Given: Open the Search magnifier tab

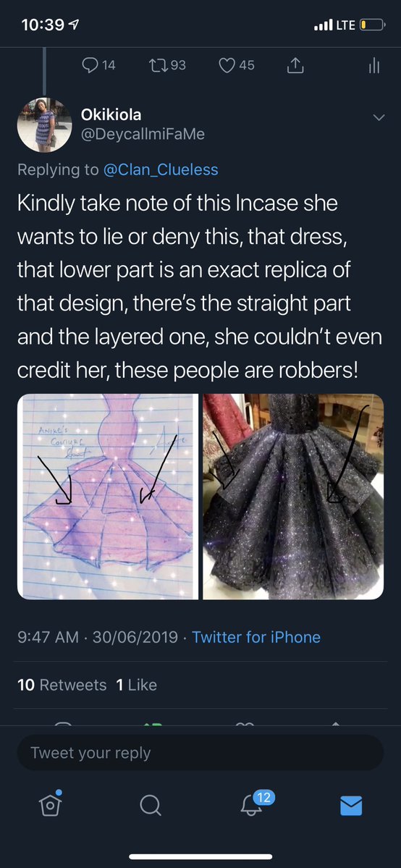Looking at the screenshot, I should (150, 805).
